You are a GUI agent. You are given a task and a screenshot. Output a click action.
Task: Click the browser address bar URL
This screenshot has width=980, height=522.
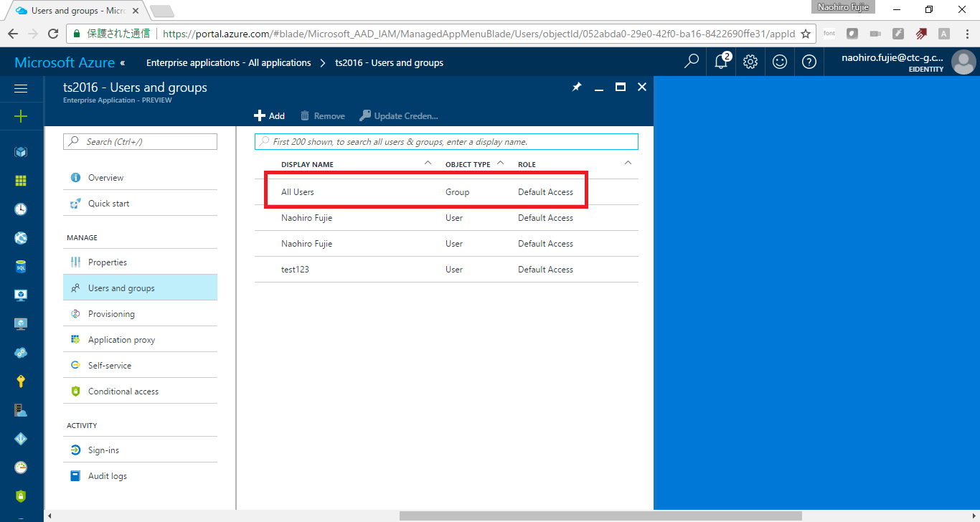pos(479,34)
